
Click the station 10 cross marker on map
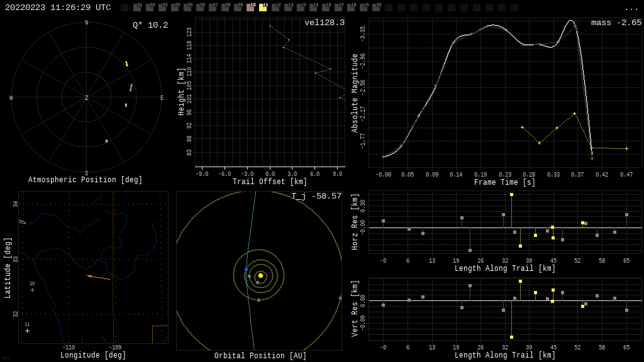click(32, 290)
